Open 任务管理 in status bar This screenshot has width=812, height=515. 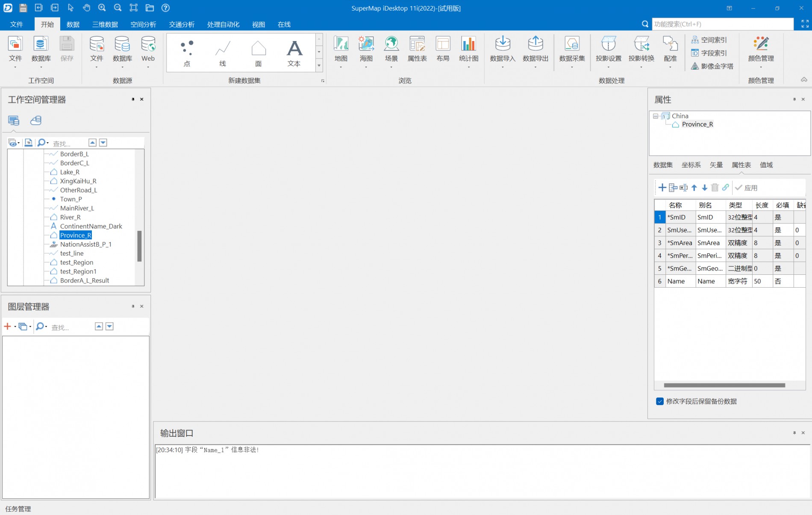18,509
